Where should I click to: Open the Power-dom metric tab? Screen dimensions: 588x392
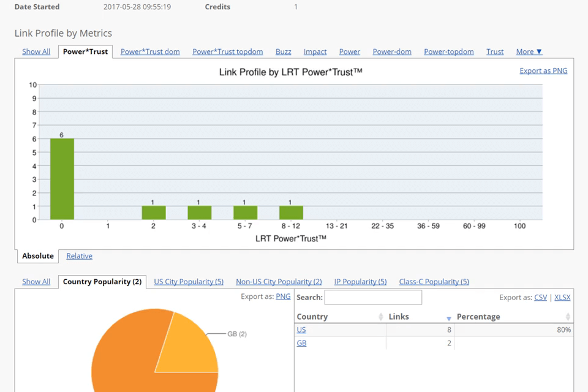(392, 51)
